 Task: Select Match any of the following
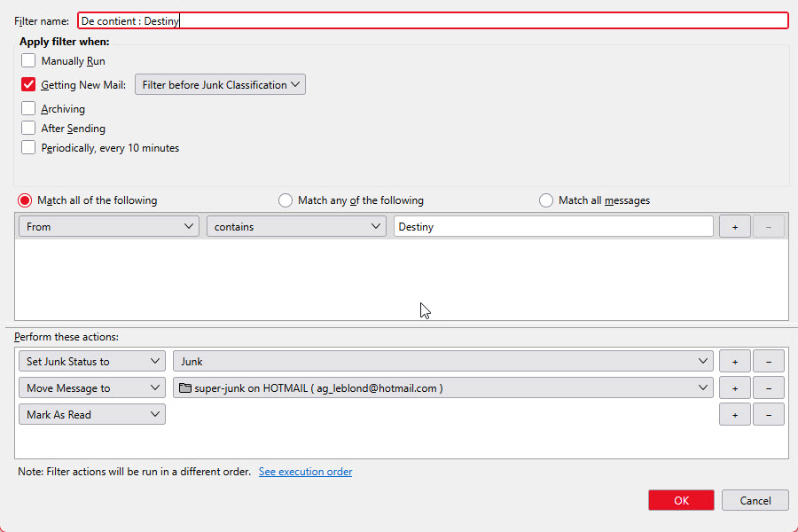[286, 200]
